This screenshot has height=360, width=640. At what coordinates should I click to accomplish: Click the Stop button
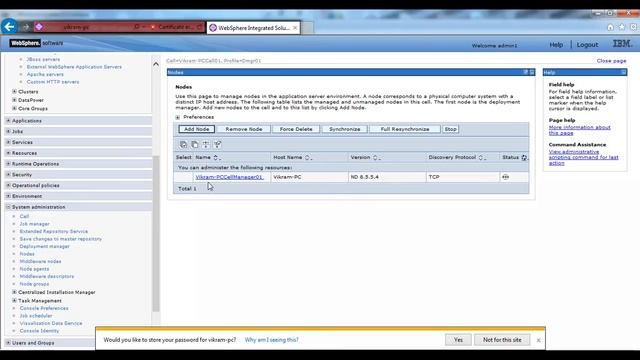[x=451, y=129]
